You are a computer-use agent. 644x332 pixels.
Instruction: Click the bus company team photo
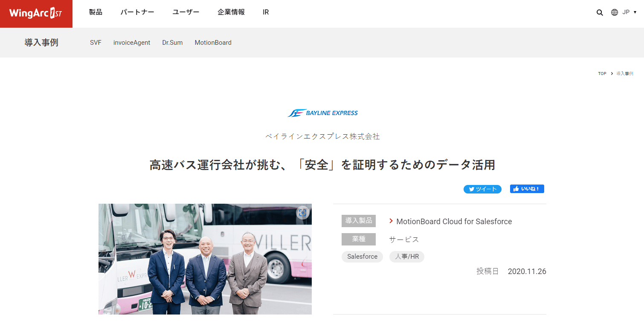pos(205,259)
